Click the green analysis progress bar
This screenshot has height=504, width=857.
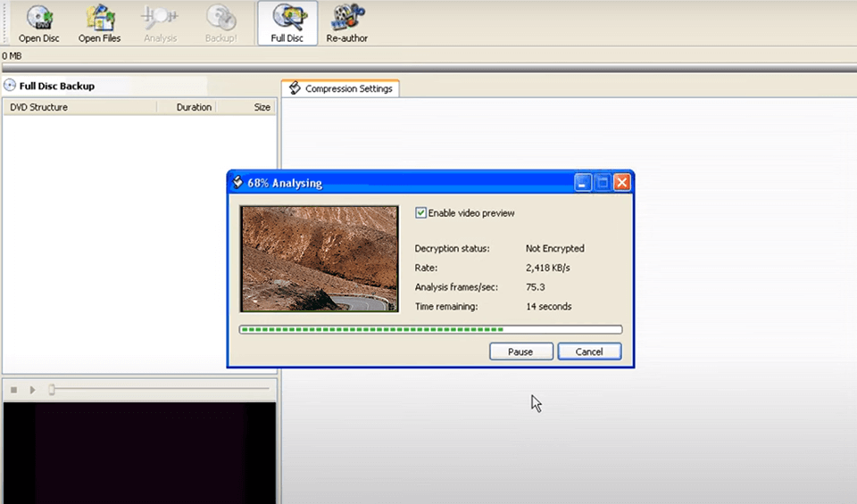[430, 329]
